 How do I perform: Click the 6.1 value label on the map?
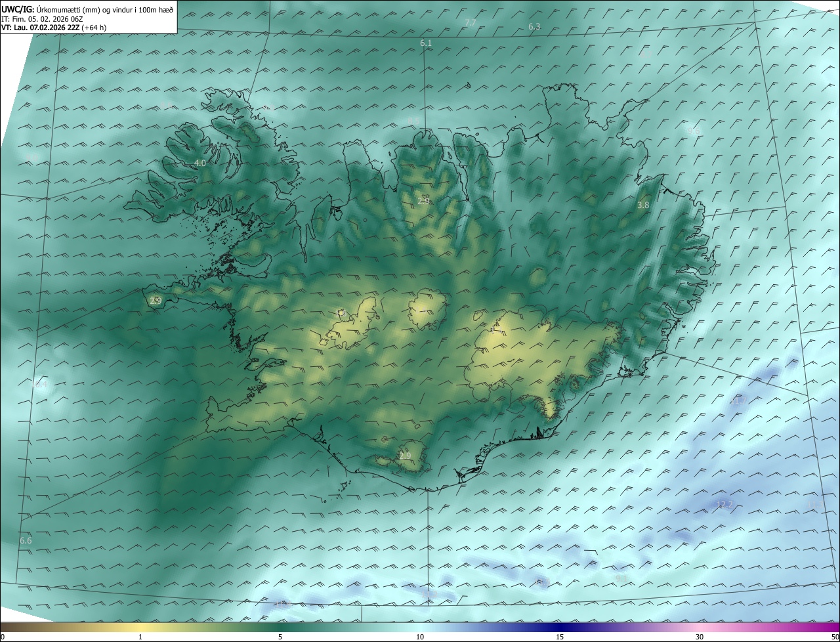426,43
